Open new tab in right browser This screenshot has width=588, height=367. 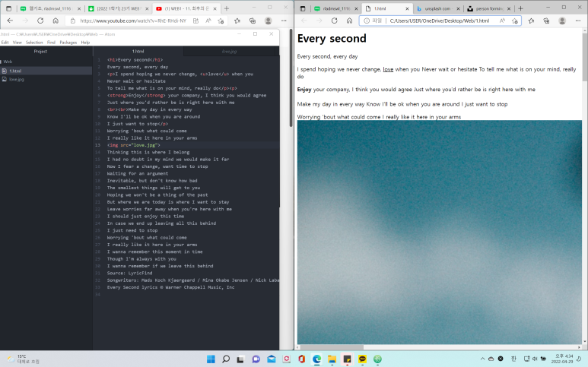pyautogui.click(x=520, y=8)
